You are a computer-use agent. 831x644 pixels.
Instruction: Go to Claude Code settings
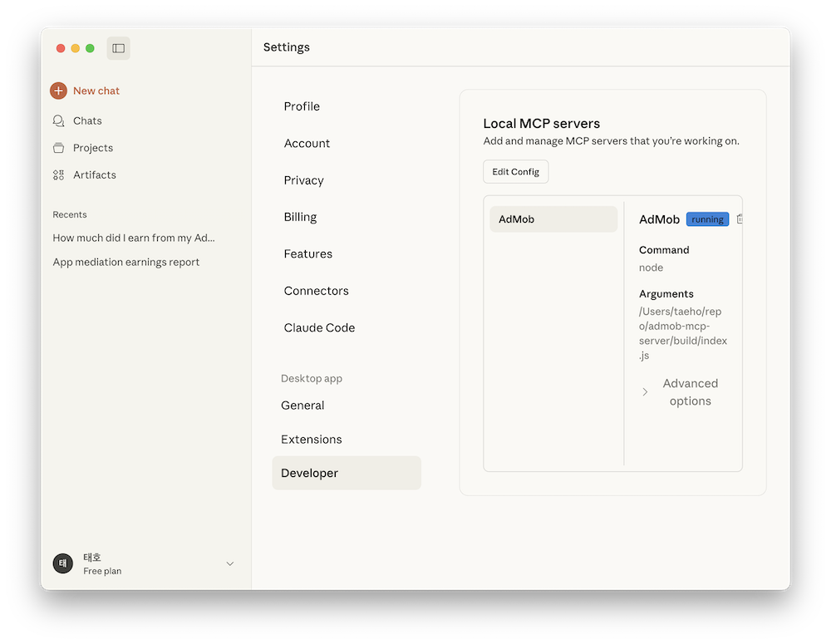click(x=319, y=327)
